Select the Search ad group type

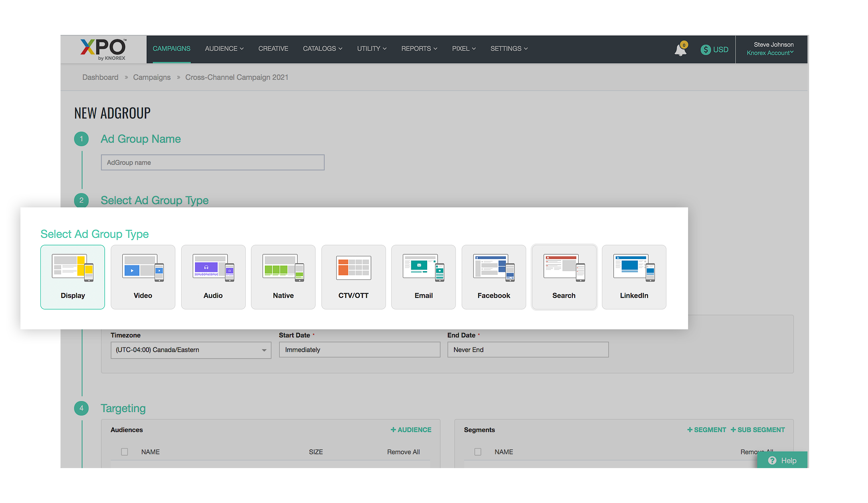[x=563, y=277]
